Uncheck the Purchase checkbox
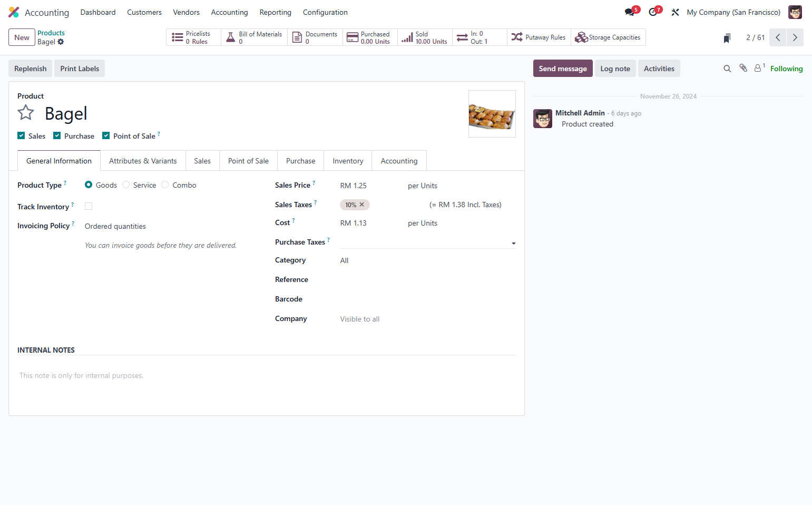 [x=57, y=135]
